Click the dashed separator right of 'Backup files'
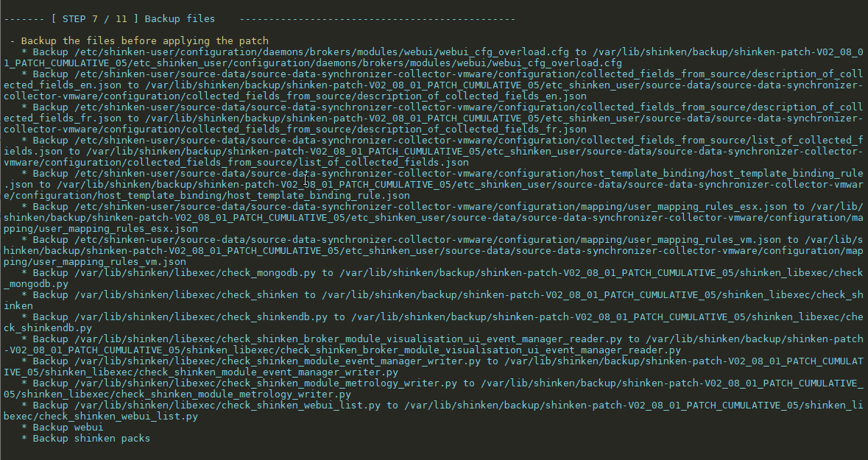This screenshot has height=460, width=868. tap(377, 18)
